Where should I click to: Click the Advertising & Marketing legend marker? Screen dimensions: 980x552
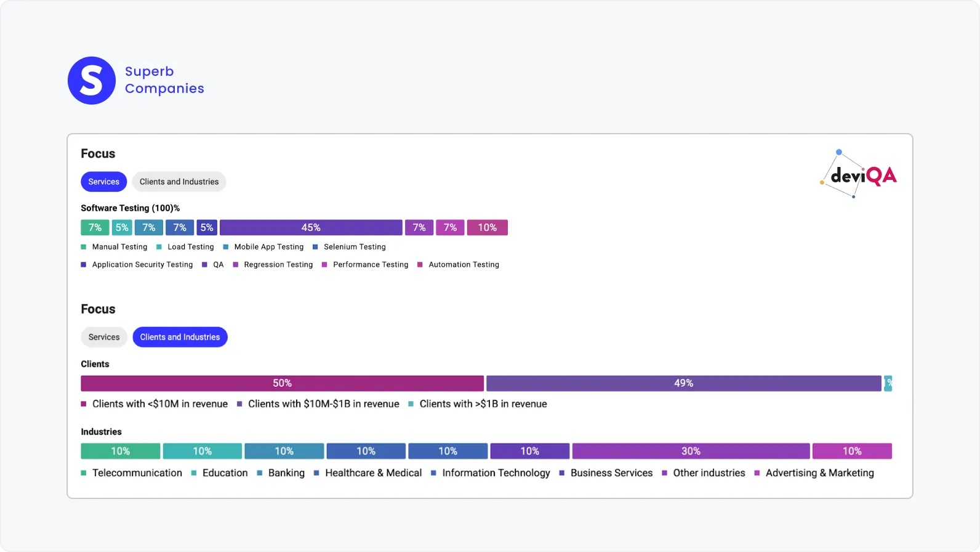[757, 473]
